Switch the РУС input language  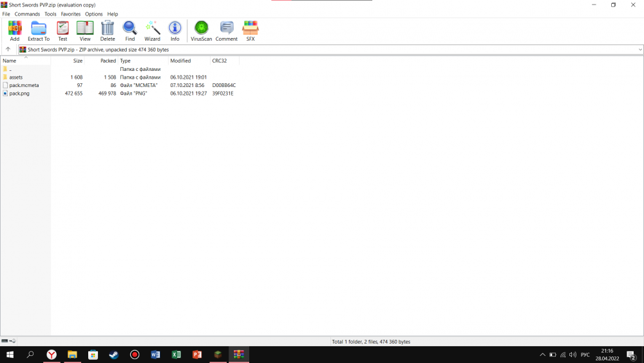coord(585,355)
